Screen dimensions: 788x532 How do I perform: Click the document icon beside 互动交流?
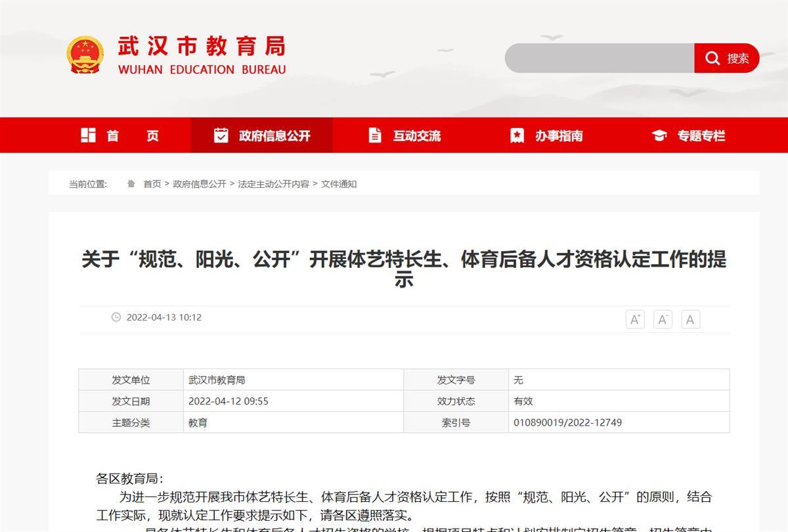pos(375,135)
